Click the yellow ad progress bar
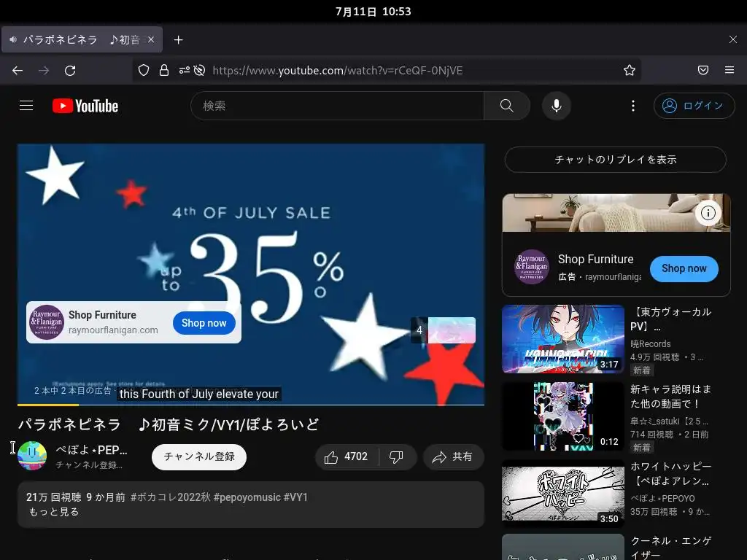The width and height of the screenshot is (747, 560). (x=48, y=405)
